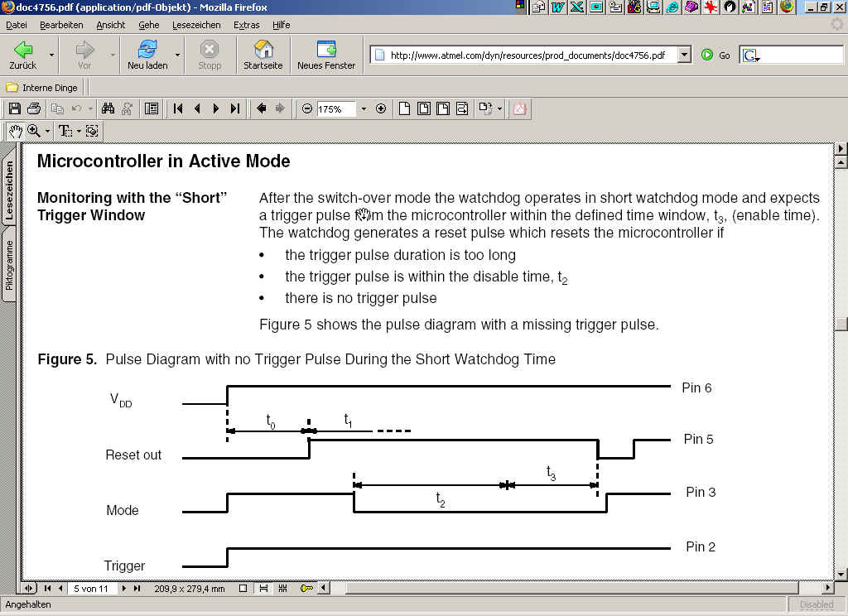The height and width of the screenshot is (616, 848).
Task: Click the Save a copy disk icon
Action: coord(14,108)
